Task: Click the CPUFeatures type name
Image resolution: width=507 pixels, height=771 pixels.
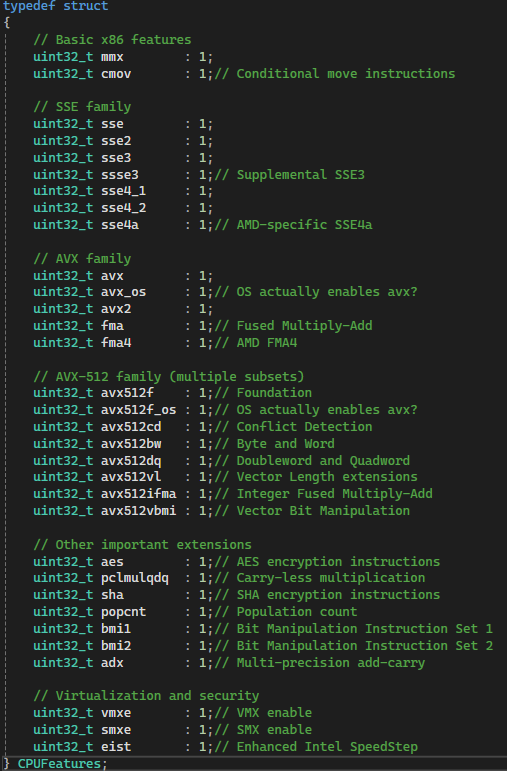Action: pos(59,764)
